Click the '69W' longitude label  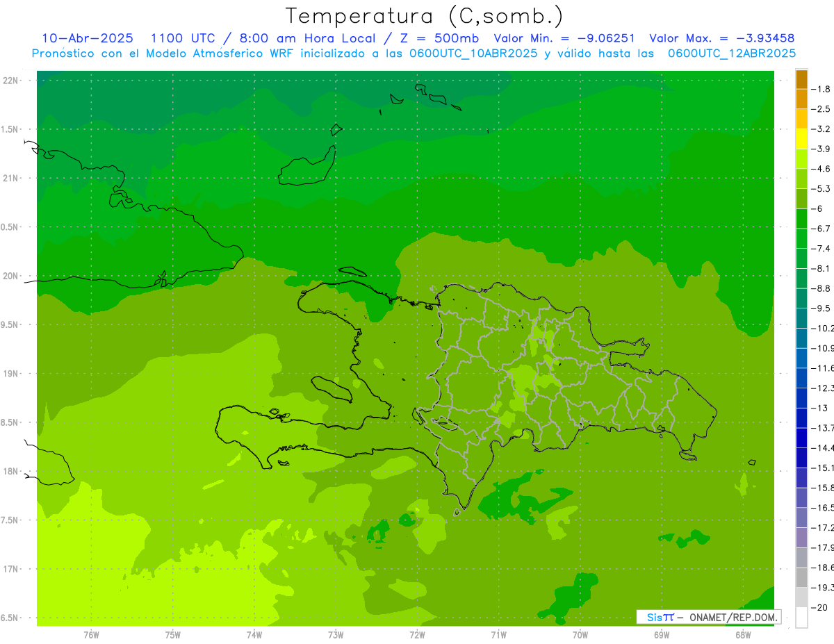[x=662, y=634]
